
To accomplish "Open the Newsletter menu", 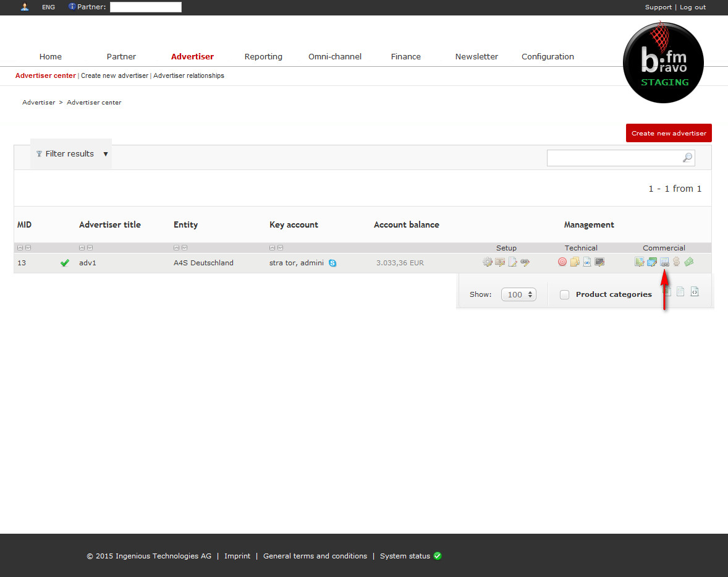I will (x=476, y=56).
